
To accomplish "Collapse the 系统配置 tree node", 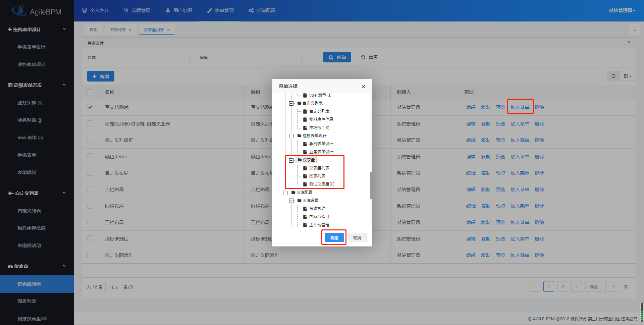I will (285, 193).
